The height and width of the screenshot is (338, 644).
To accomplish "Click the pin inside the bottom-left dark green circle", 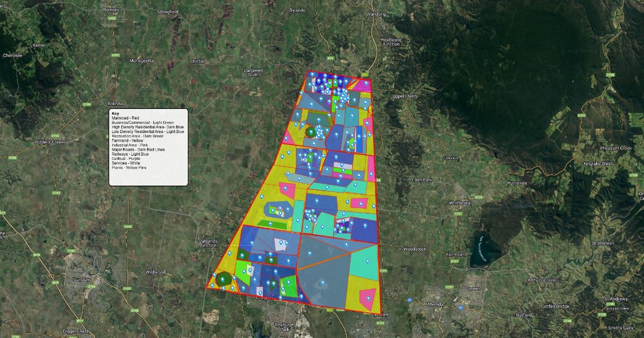I will point(222,278).
